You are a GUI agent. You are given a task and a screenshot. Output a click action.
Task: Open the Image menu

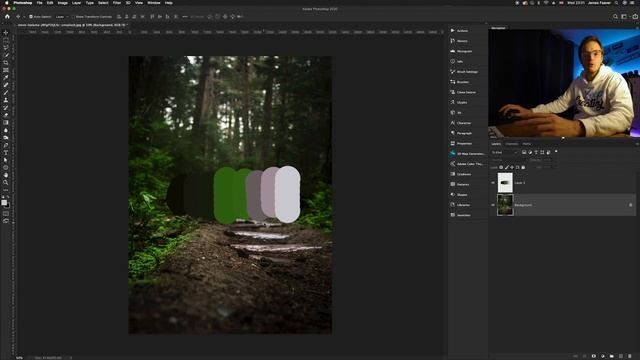[62, 3]
